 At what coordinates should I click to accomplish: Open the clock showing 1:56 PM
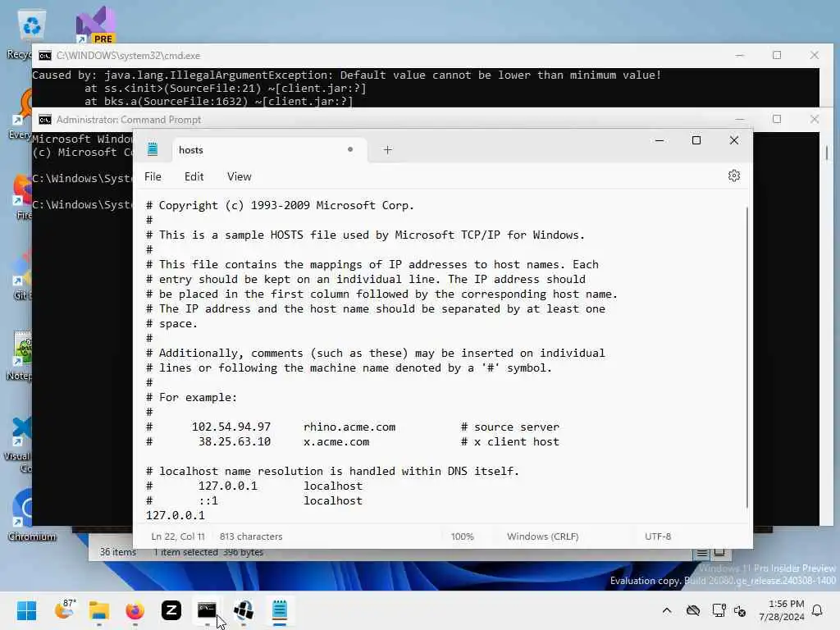point(782,610)
